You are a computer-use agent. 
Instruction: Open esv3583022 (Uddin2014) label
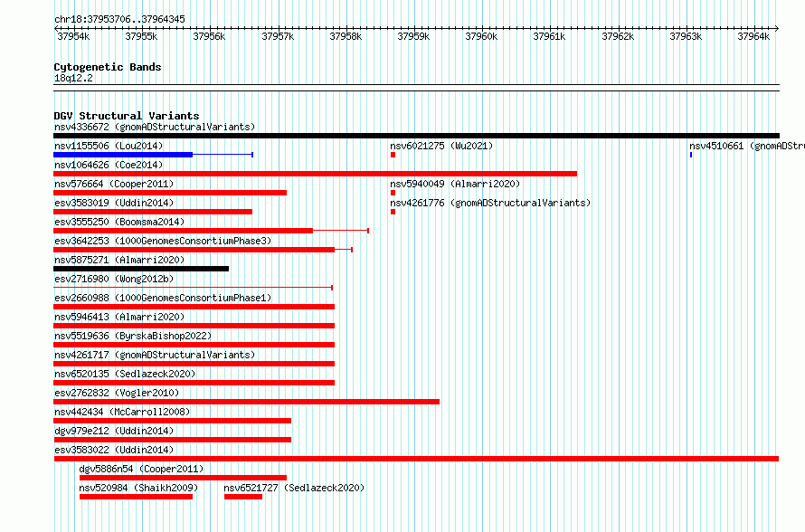click(x=114, y=450)
